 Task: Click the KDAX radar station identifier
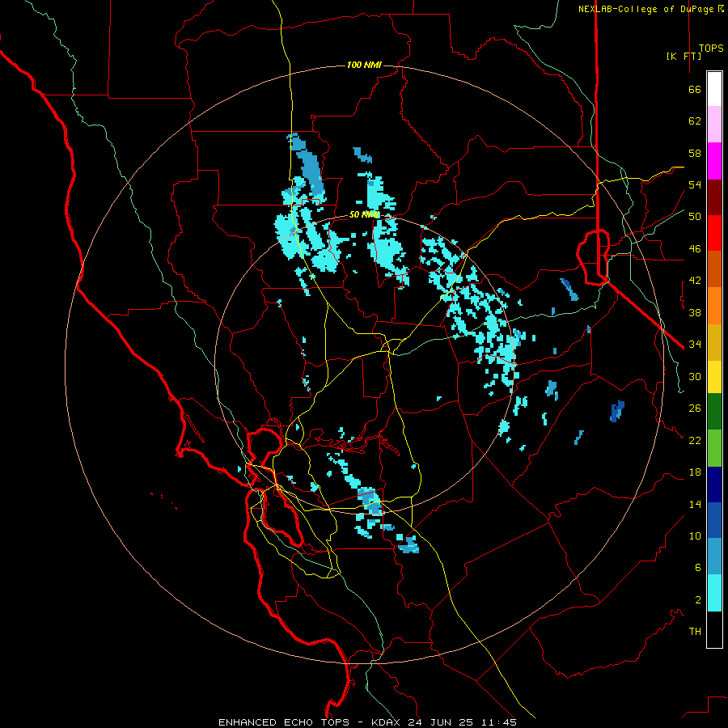click(x=387, y=722)
